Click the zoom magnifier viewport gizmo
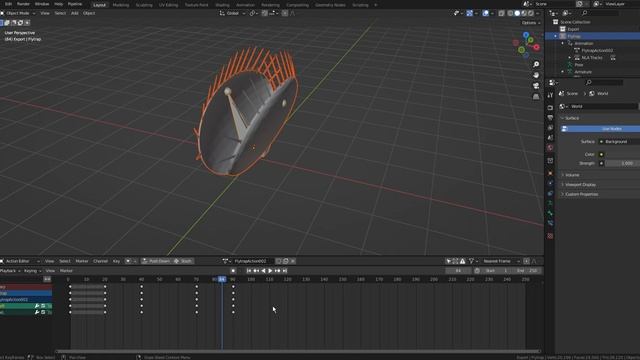Screen dimensions: 640x360 pos(536,64)
